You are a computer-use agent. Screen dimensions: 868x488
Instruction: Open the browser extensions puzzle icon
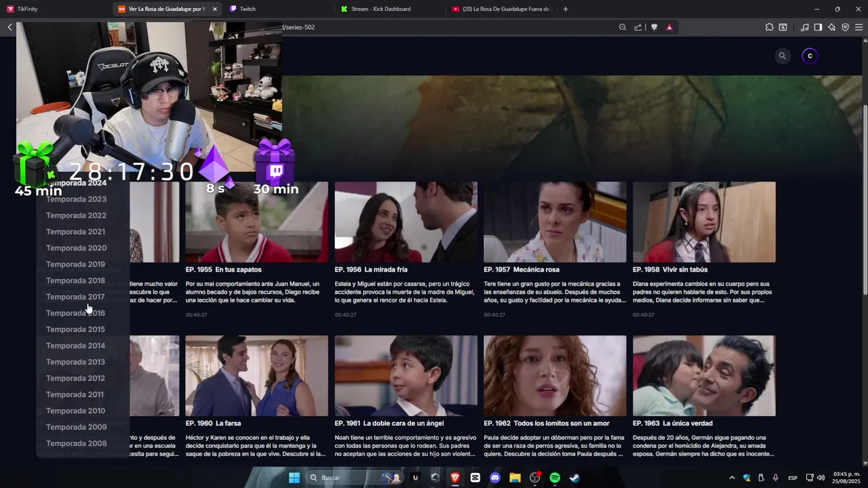(x=769, y=27)
